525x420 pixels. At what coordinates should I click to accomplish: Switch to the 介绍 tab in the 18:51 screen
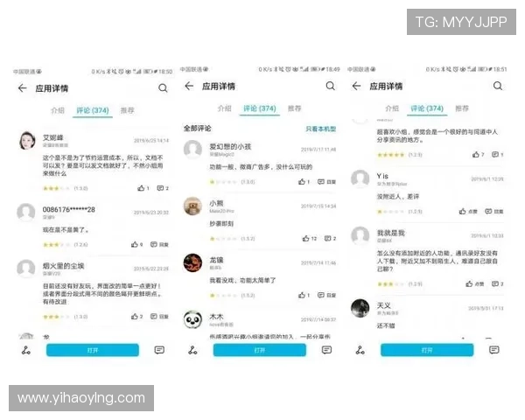coord(392,108)
